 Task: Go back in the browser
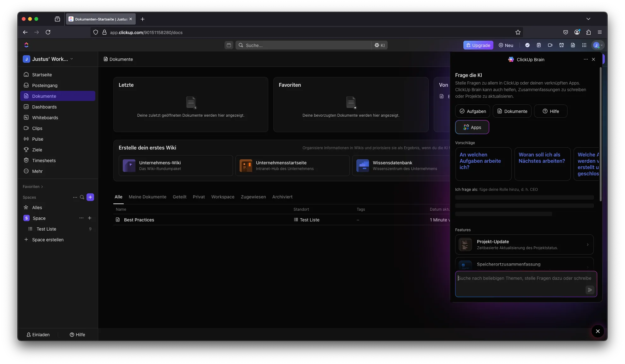25,32
